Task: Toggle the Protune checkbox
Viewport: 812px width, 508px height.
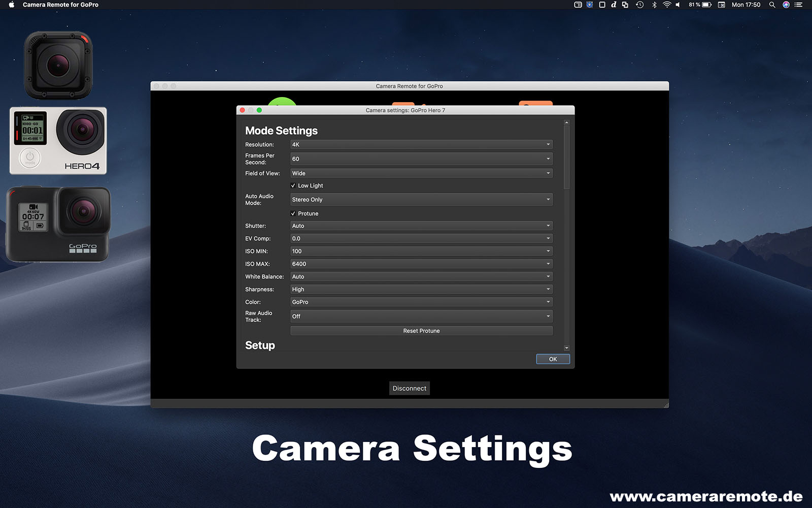Action: point(293,213)
